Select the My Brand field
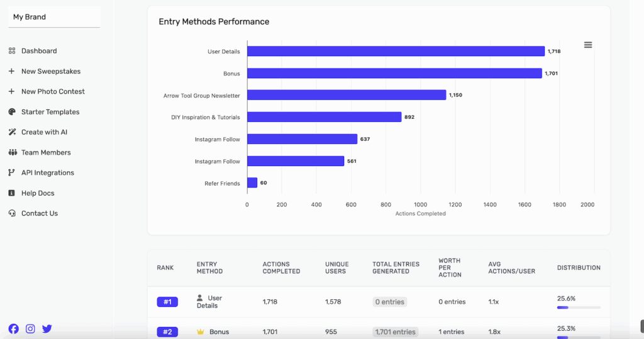644x339 pixels. (x=54, y=17)
